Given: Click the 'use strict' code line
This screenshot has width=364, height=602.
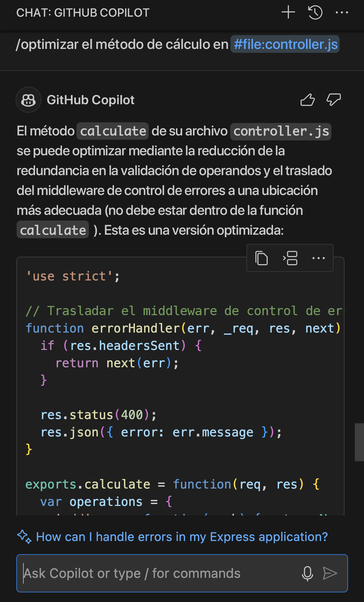Looking at the screenshot, I should pos(73,276).
